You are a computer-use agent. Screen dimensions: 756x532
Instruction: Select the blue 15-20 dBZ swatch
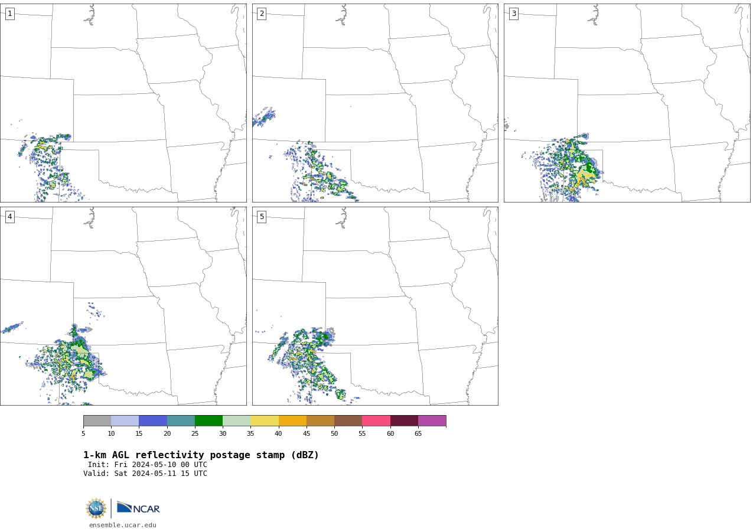153,420
